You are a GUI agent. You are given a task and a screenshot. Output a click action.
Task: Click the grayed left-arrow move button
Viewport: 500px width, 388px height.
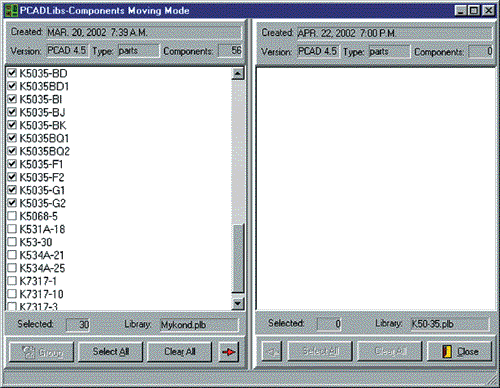point(272,351)
